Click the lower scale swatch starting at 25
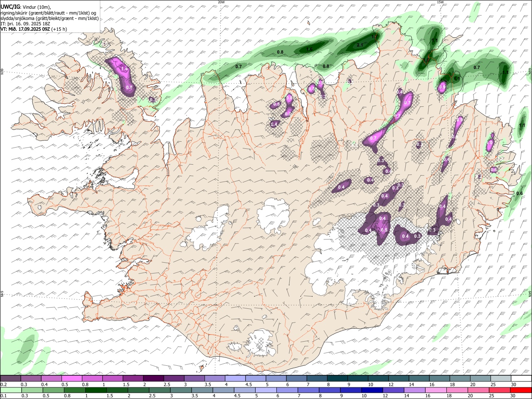Screen dimensions: 532x399 pos(499,390)
